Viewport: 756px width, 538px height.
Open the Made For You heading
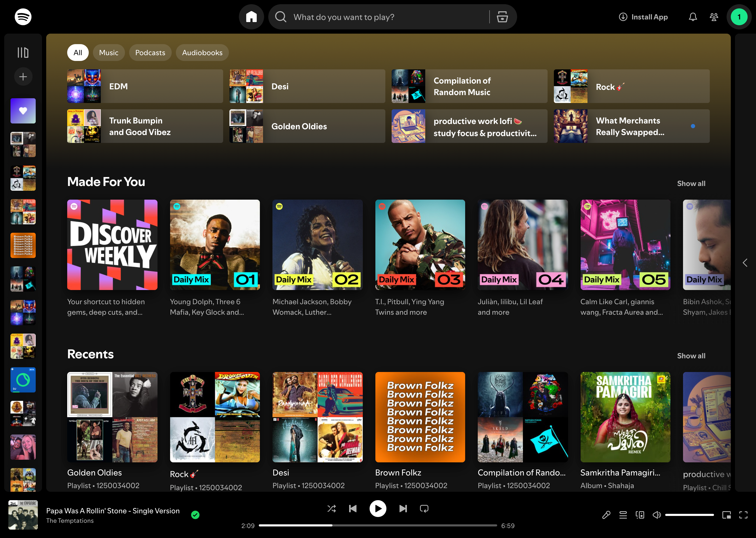(x=106, y=182)
